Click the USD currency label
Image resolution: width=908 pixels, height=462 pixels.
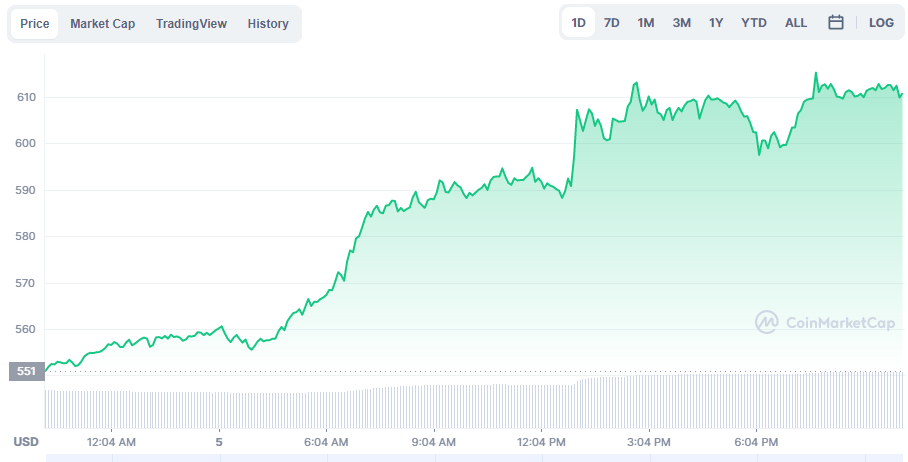coord(26,442)
